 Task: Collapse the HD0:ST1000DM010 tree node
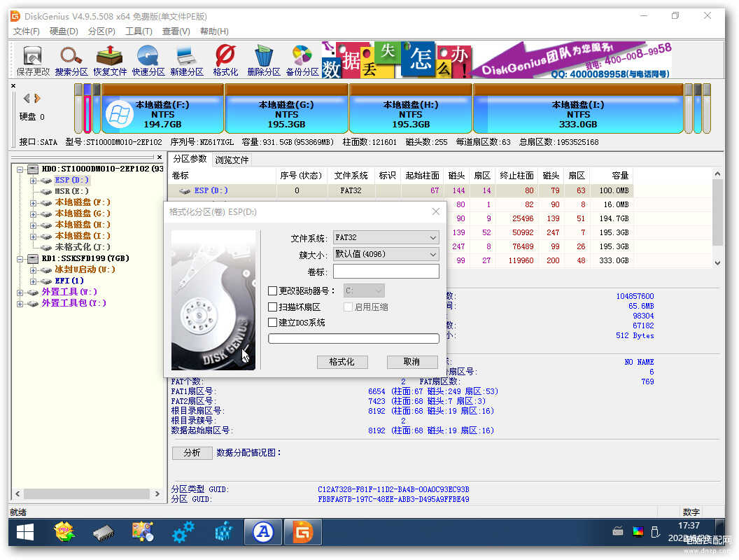coord(20,169)
